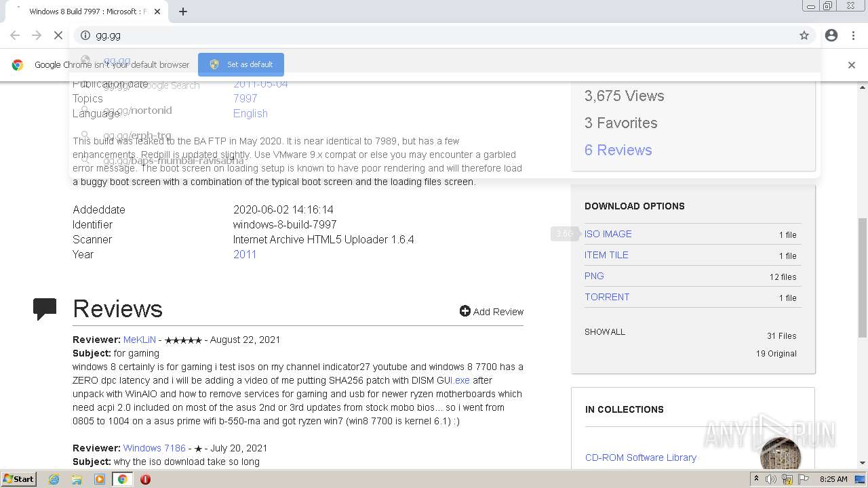Screen dimensions: 868x488
Task: Dismiss the default browser notification bar
Action: pos(852,65)
